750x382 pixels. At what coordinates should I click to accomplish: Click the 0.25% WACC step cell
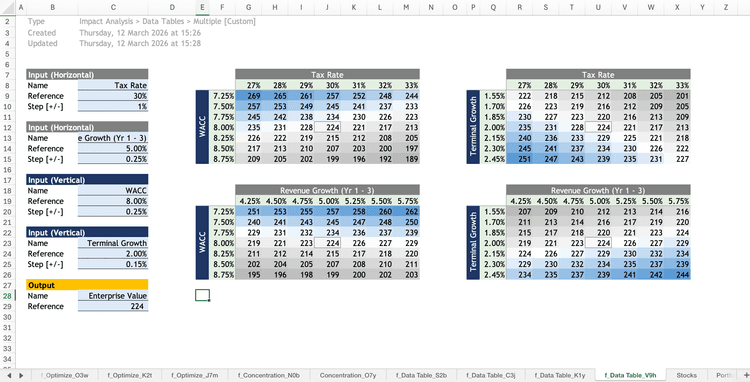(x=113, y=212)
